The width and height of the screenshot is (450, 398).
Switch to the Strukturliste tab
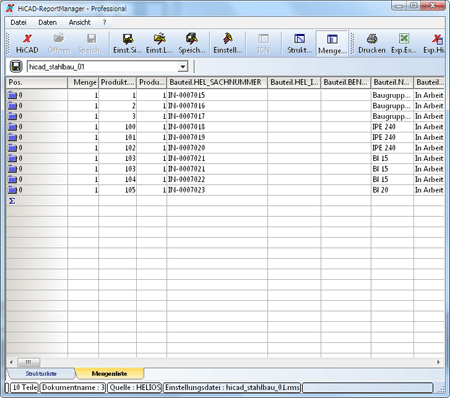(x=41, y=374)
